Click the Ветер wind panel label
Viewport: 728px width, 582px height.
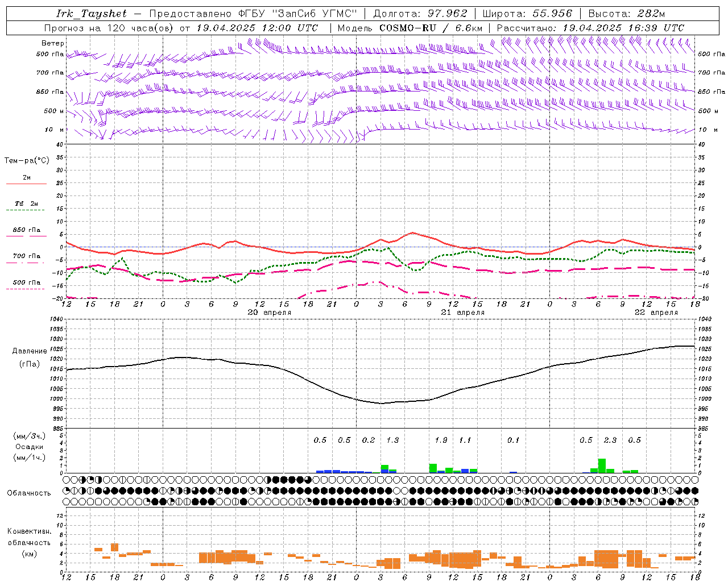[53, 43]
